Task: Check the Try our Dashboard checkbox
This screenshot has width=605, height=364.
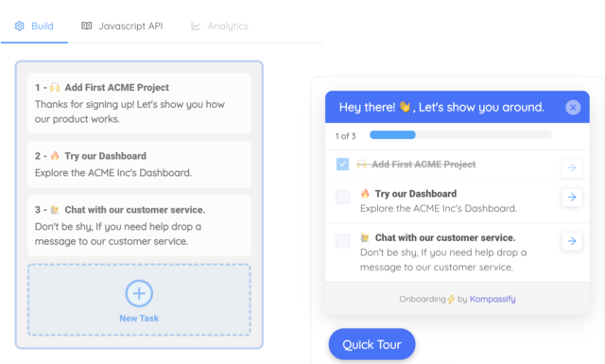Action: (342, 197)
